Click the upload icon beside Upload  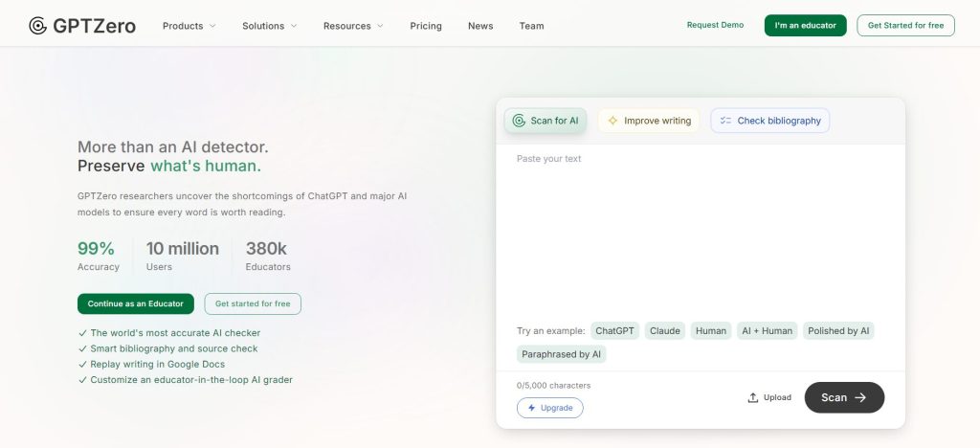pyautogui.click(x=753, y=397)
